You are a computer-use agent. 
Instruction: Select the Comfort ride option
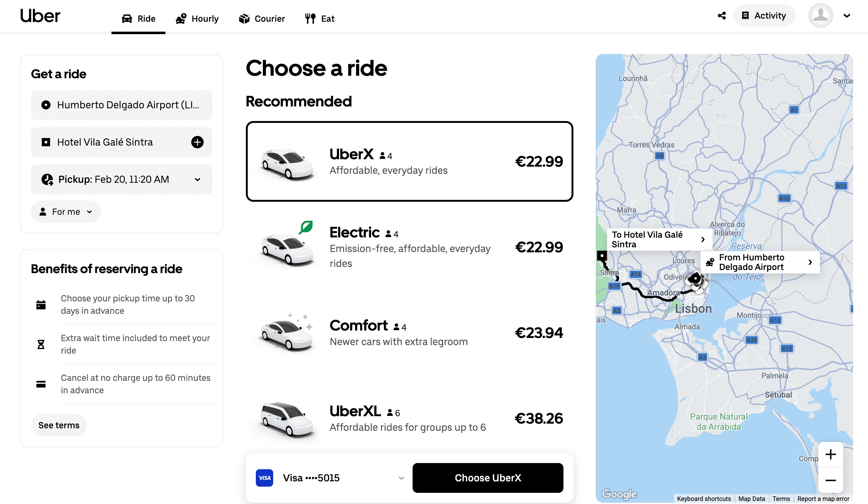(409, 333)
